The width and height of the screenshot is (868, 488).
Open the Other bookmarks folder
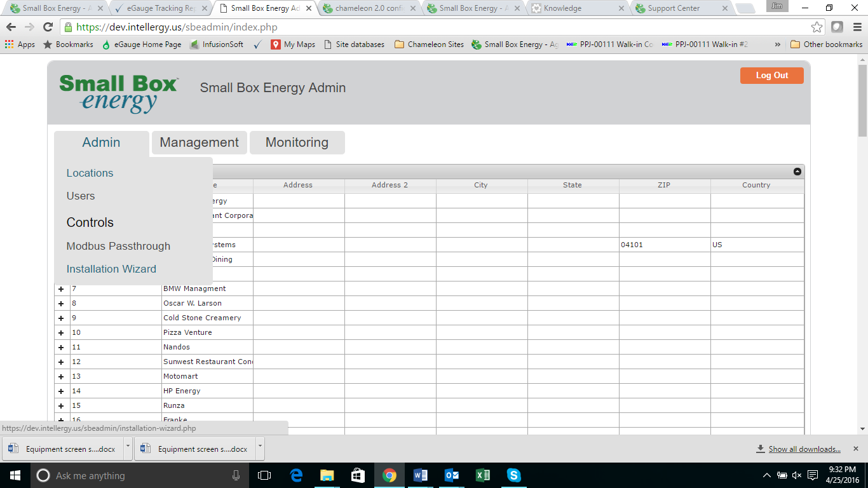tap(826, 44)
